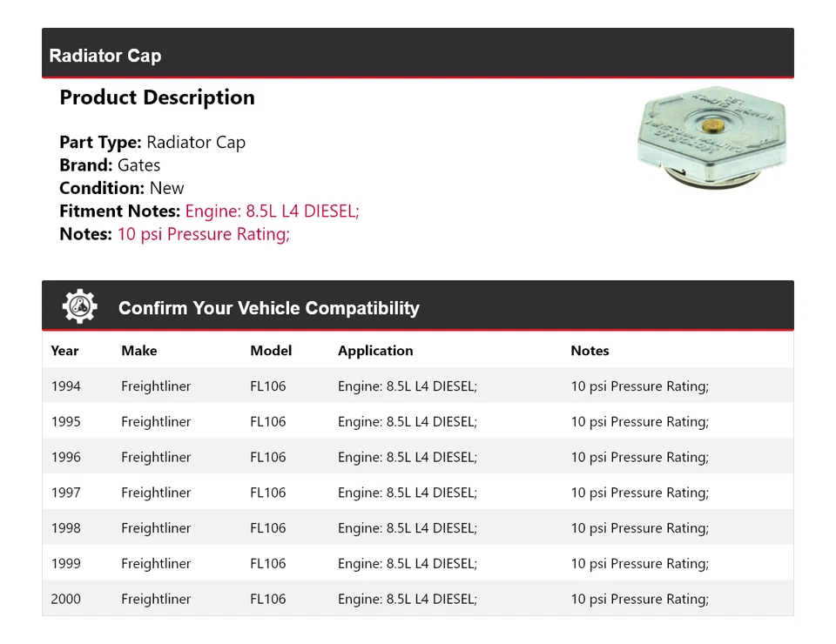Screen dimensions: 836x644
Task: Select the year 1995 cell
Action: point(66,422)
